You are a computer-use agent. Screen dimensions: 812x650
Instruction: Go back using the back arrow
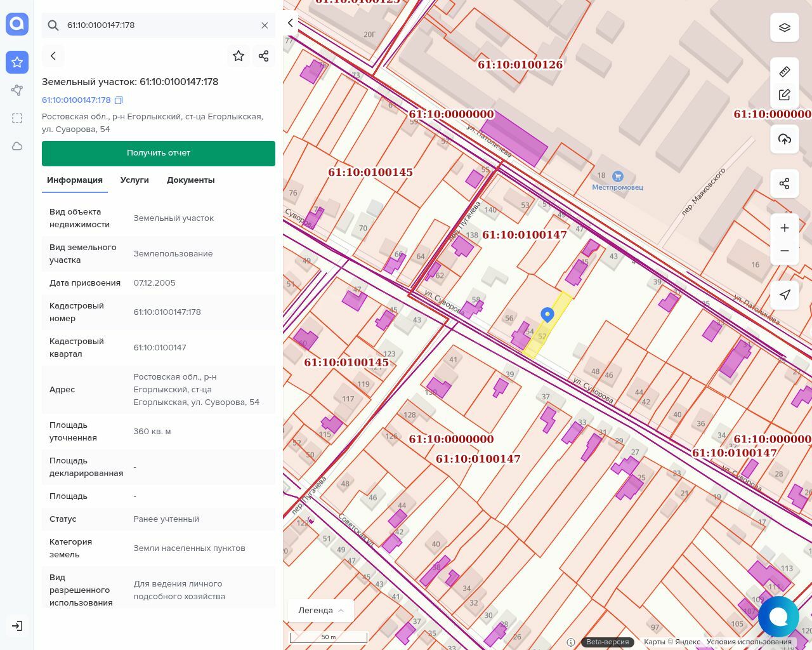coord(53,56)
